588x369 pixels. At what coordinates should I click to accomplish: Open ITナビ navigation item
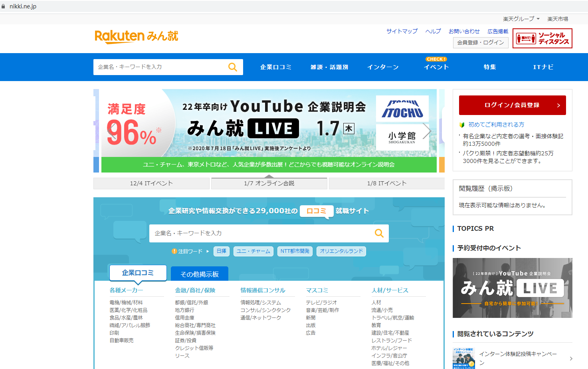543,67
